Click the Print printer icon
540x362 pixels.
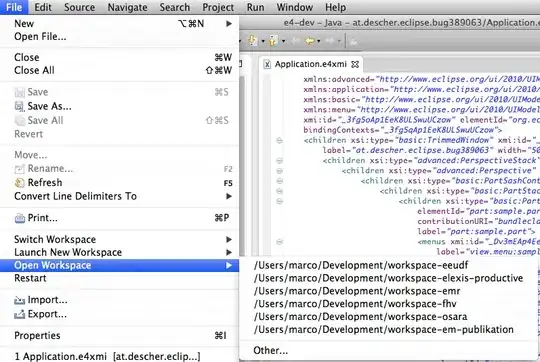click(x=20, y=218)
